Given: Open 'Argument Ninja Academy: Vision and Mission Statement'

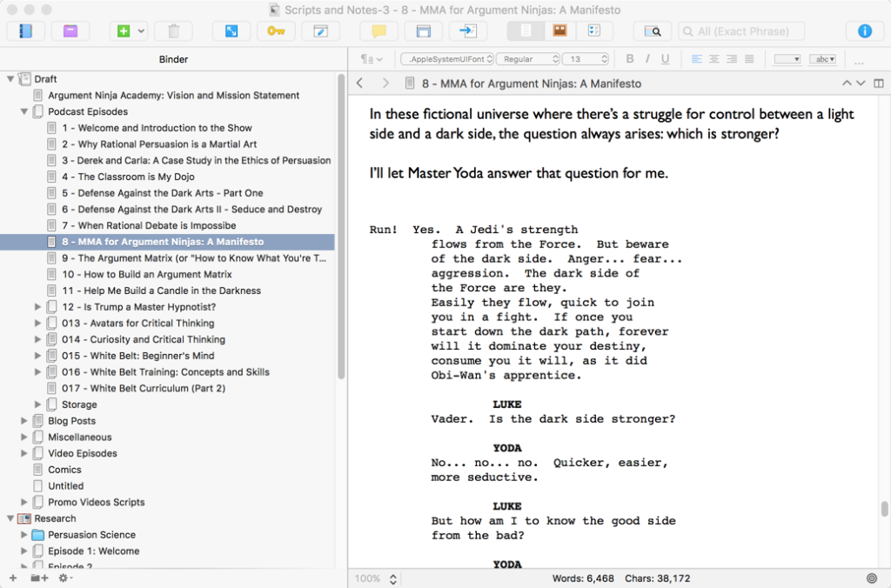Looking at the screenshot, I should 173,96.
